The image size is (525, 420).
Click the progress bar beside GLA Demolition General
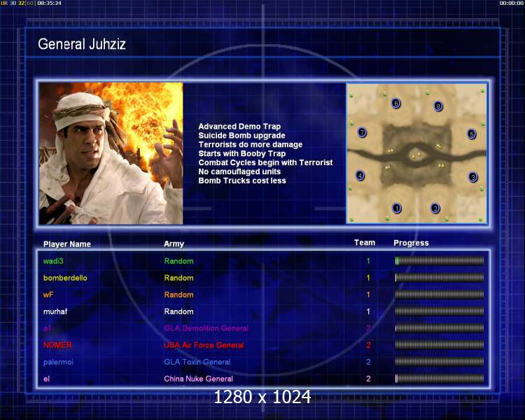440,328
